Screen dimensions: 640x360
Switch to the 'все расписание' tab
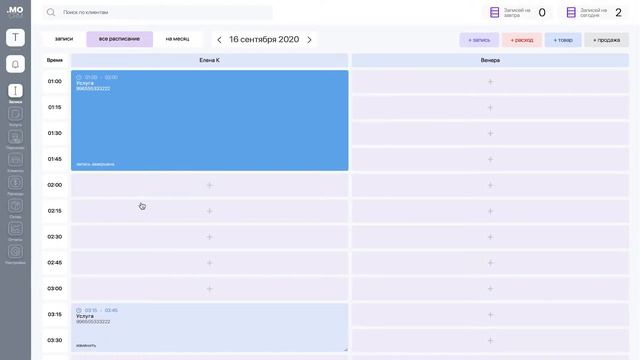[x=120, y=39]
